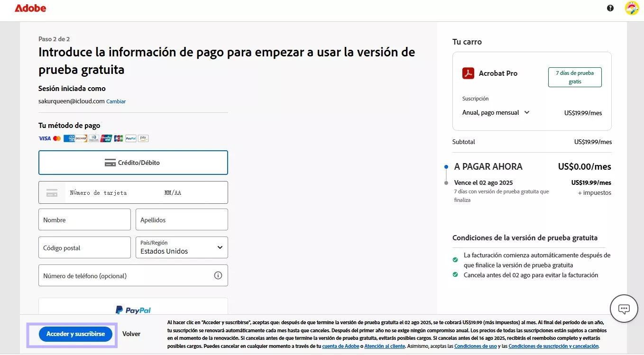Open the user profile avatar
Screen dimensions: 644x355
pos(632,8)
